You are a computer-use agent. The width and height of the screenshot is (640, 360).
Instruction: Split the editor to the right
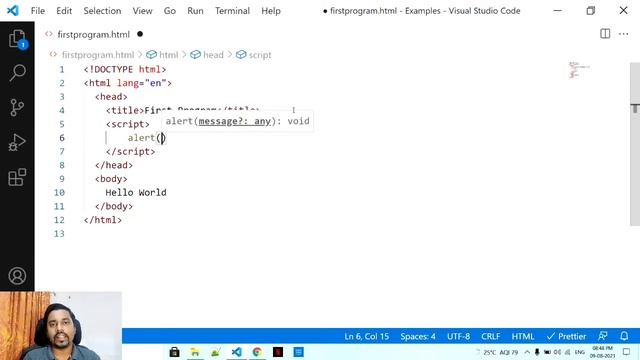605,34
